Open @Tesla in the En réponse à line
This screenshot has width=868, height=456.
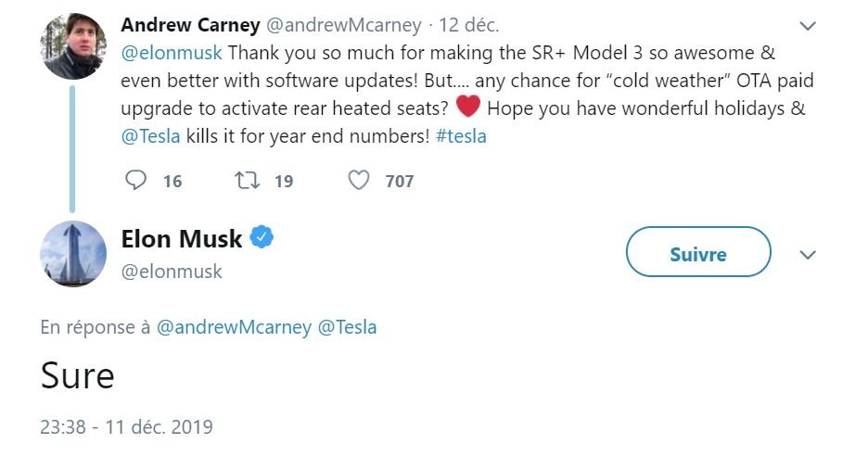click(348, 327)
